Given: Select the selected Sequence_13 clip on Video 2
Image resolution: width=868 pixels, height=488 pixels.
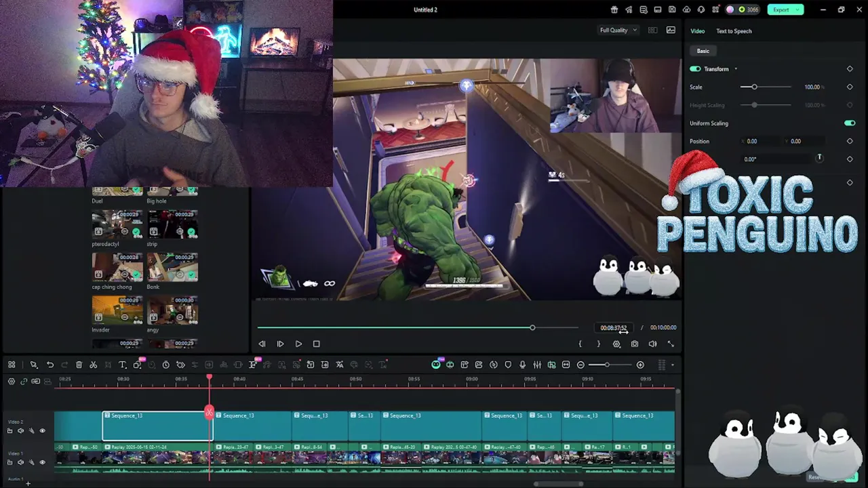Looking at the screenshot, I should pos(157,426).
